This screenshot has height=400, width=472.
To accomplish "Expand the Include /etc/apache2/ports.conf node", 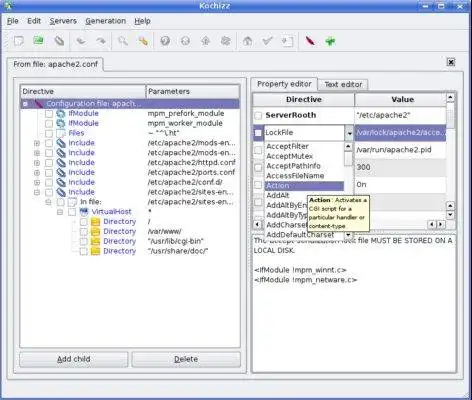I will pyautogui.click(x=37, y=173).
